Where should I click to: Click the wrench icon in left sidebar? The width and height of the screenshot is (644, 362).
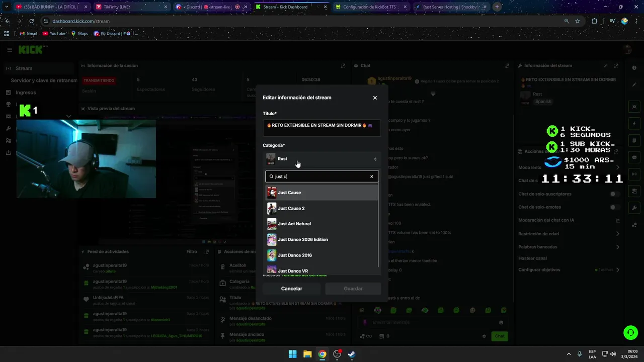[9, 129]
